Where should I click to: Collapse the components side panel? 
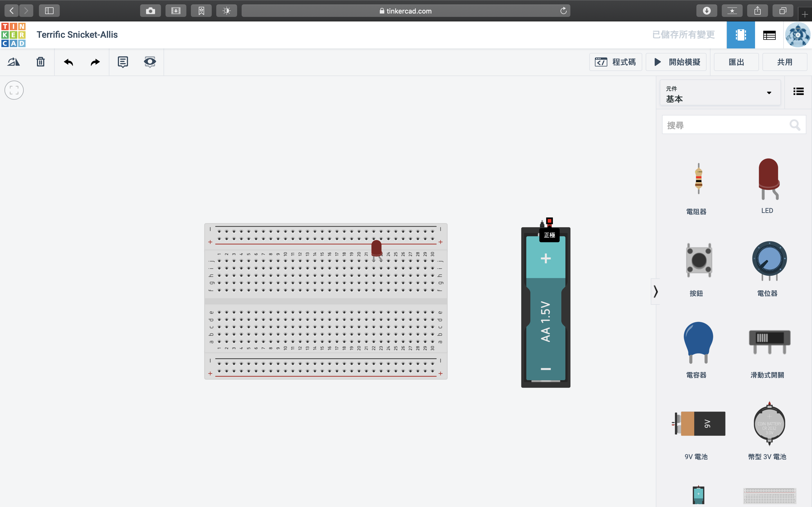coord(655,291)
